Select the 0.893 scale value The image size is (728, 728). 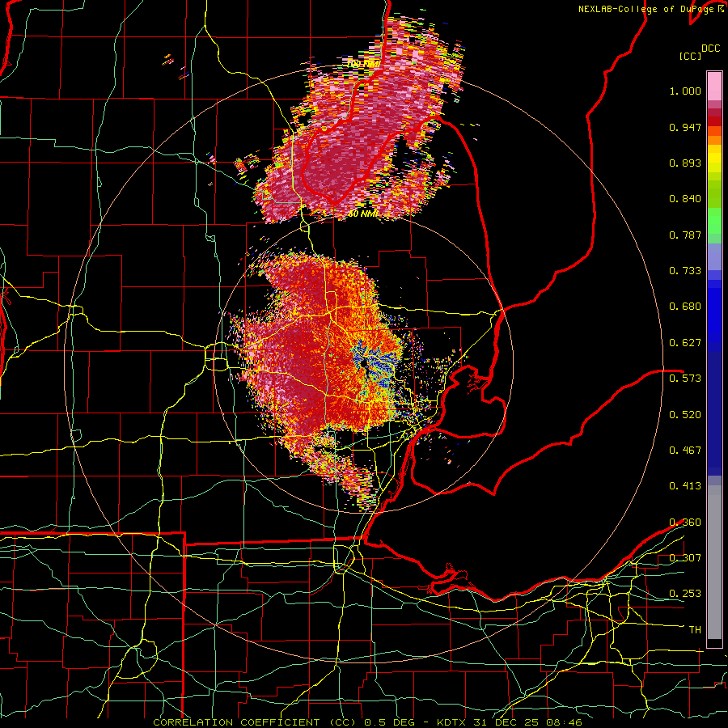685,163
